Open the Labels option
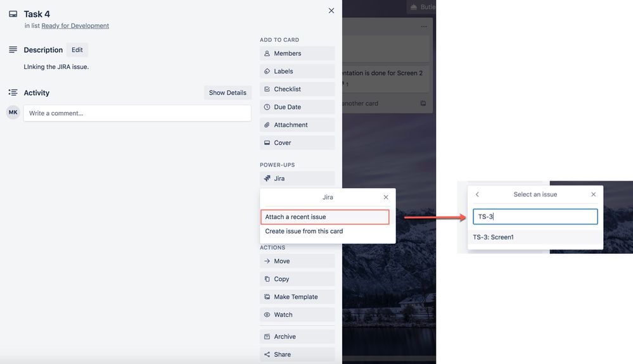The image size is (633, 364). (297, 72)
